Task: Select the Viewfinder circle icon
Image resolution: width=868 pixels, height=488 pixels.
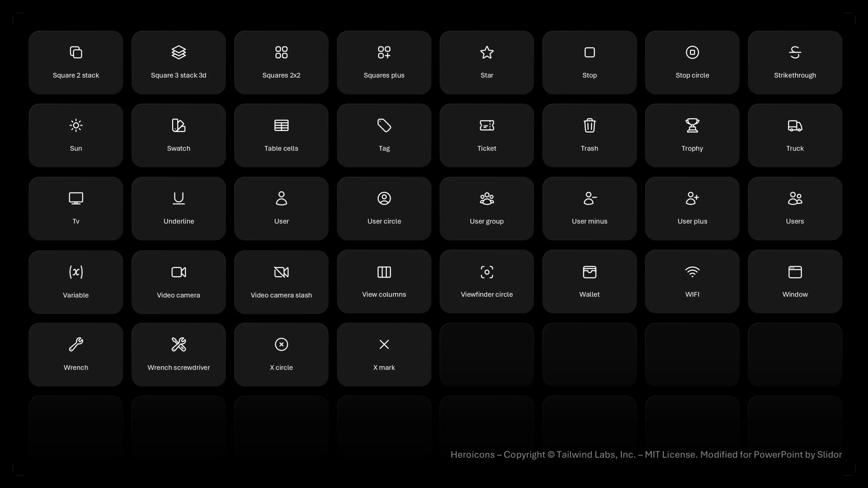Action: coord(486,272)
